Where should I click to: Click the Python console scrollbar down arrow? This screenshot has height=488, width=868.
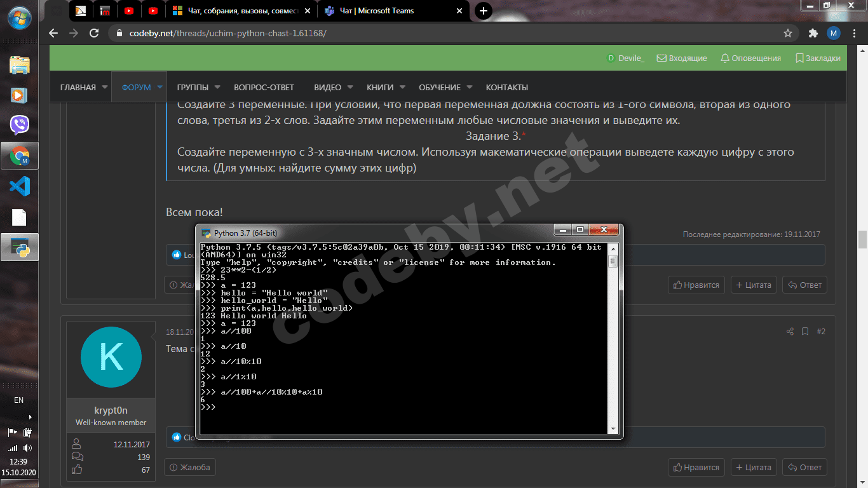pos(613,429)
